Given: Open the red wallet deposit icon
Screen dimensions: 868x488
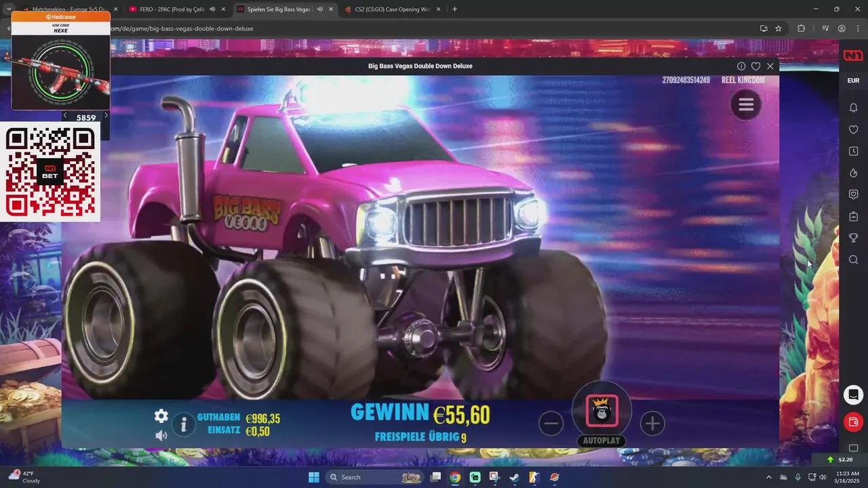Looking at the screenshot, I should click(x=854, y=422).
